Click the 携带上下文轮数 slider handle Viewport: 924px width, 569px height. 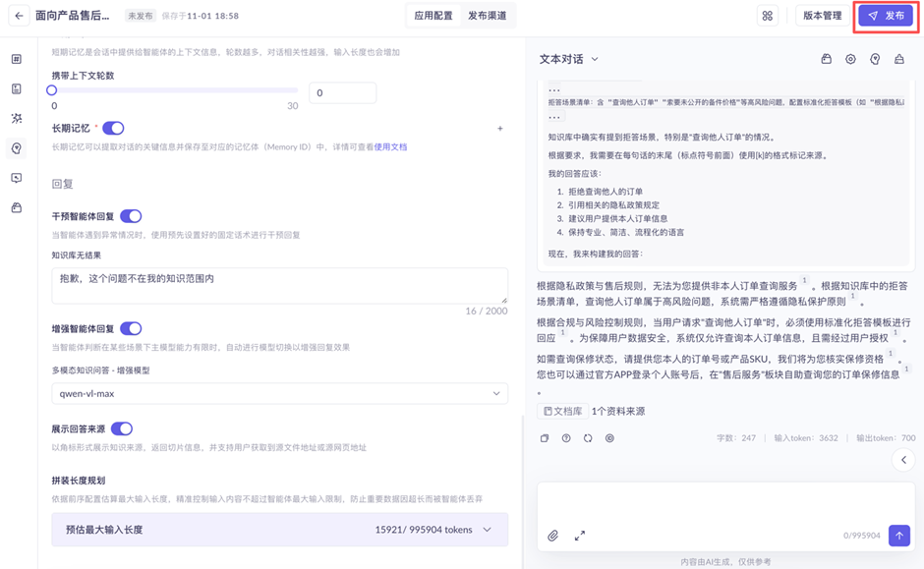[52, 90]
